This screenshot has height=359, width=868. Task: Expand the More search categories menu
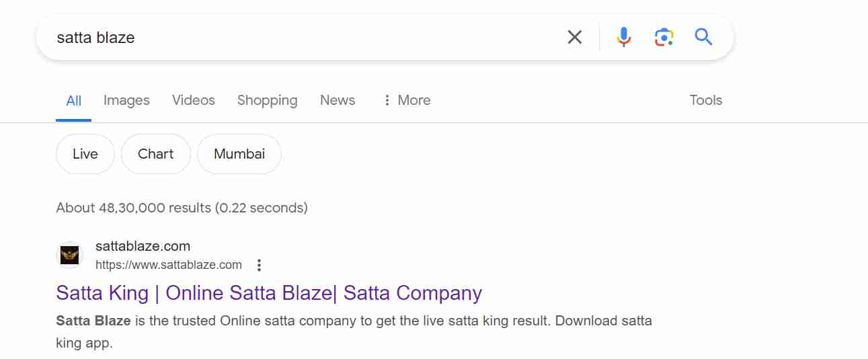tap(406, 100)
